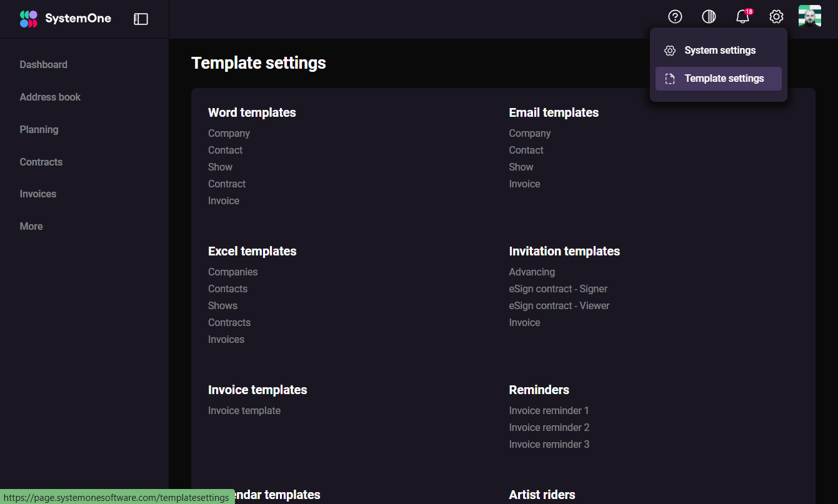Open the Advancing invitation template

pos(532,272)
